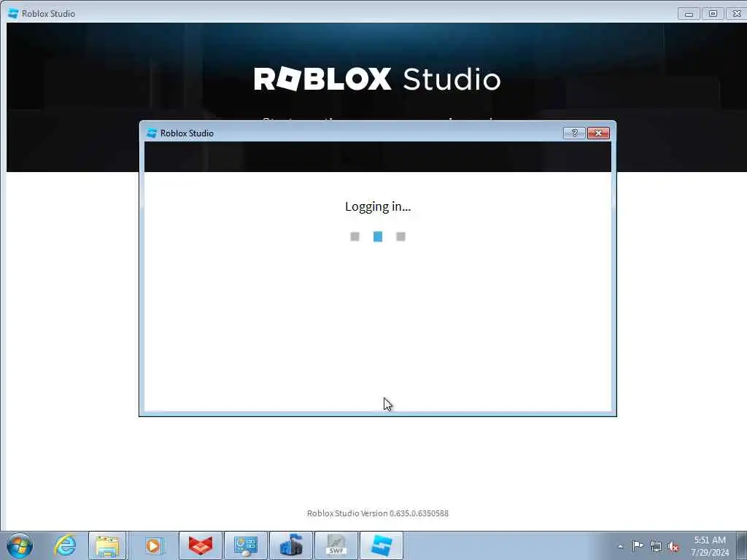Open File Explorer from taskbar
This screenshot has width=747, height=560.
108,545
